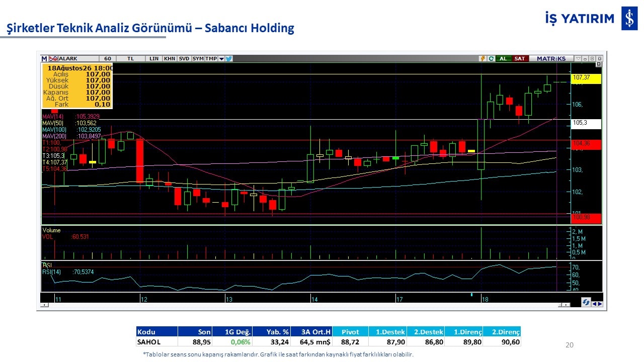Click the 64,5 mn$ volume cell
The width and height of the screenshot is (644, 362).
coord(311,342)
